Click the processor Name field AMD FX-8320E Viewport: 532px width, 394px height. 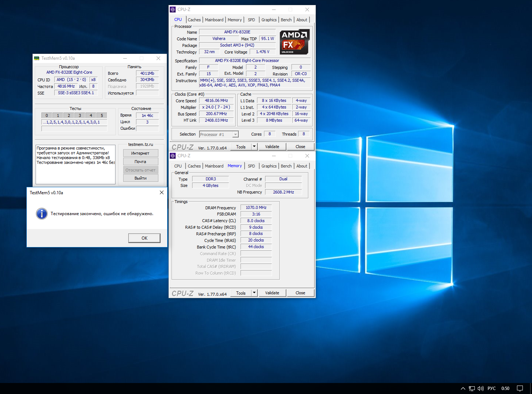237,32
